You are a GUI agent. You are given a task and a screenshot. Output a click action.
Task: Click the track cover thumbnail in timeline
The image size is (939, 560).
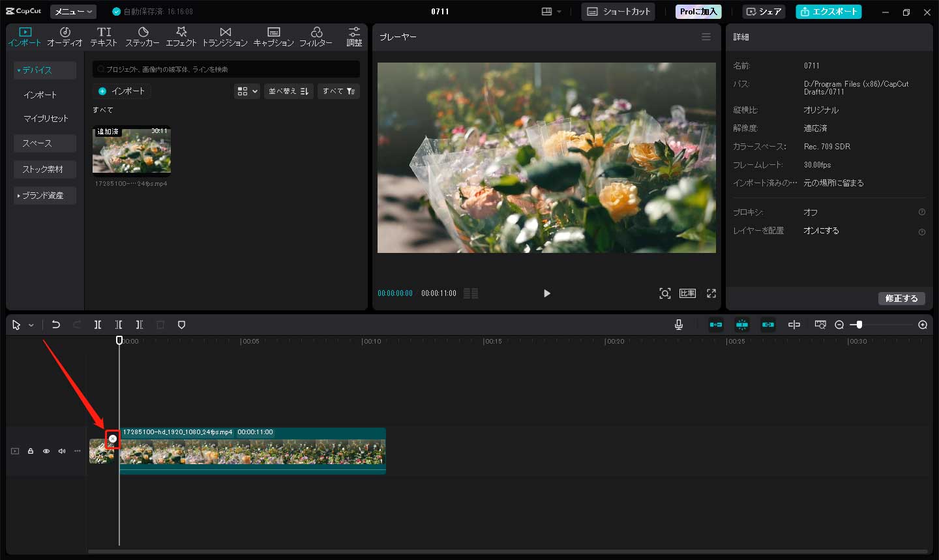102,451
